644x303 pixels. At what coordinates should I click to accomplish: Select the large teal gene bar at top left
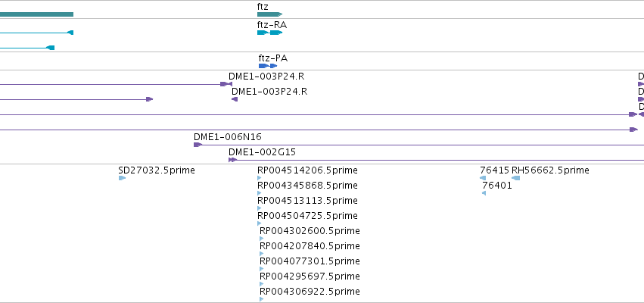point(36,14)
